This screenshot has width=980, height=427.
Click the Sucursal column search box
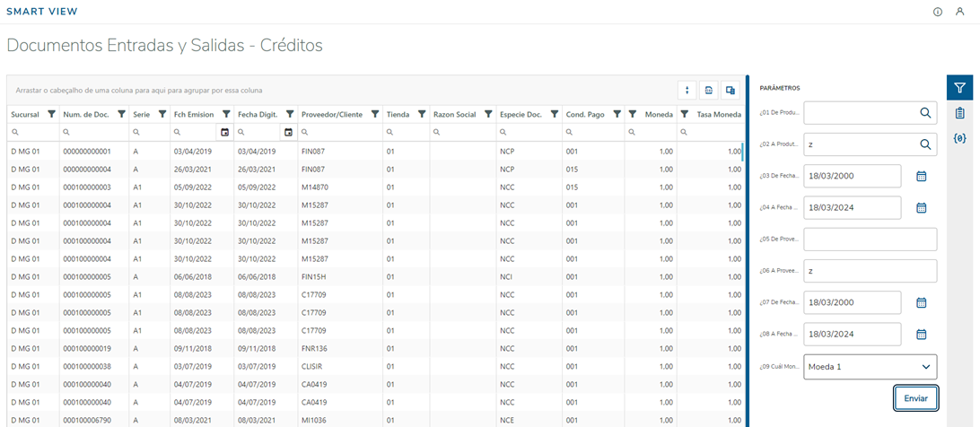pyautogui.click(x=33, y=133)
